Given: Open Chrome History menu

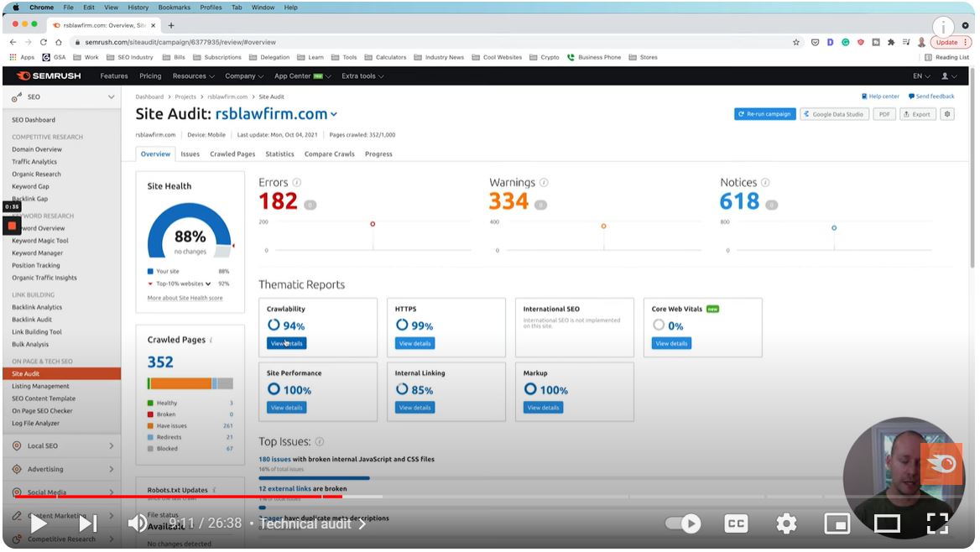Looking at the screenshot, I should point(138,8).
